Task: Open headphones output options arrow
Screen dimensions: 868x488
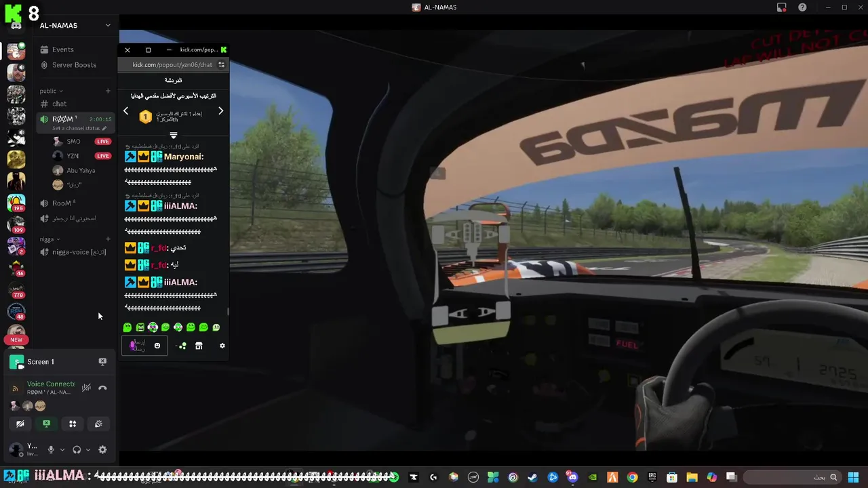Action: (88, 449)
